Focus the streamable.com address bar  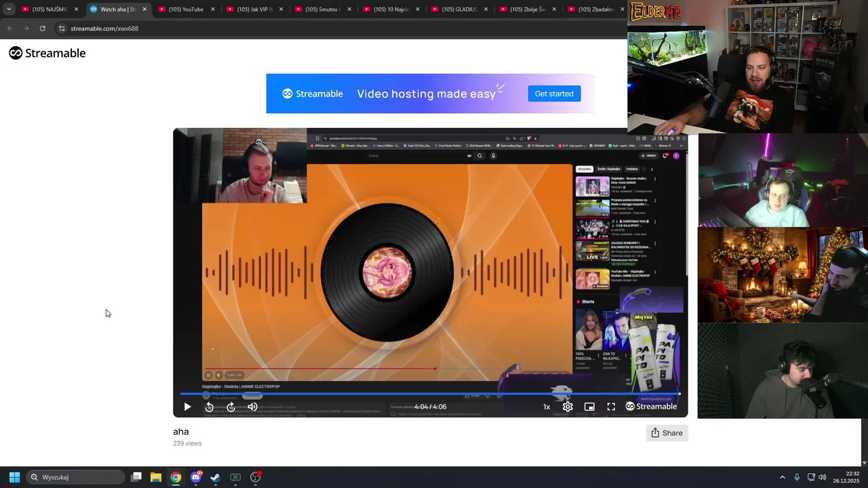point(339,28)
